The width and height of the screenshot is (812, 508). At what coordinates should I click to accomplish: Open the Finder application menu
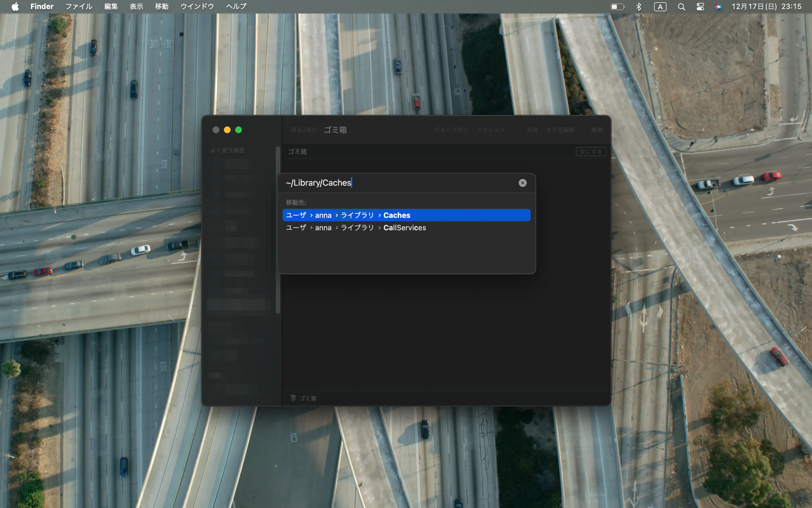click(42, 6)
